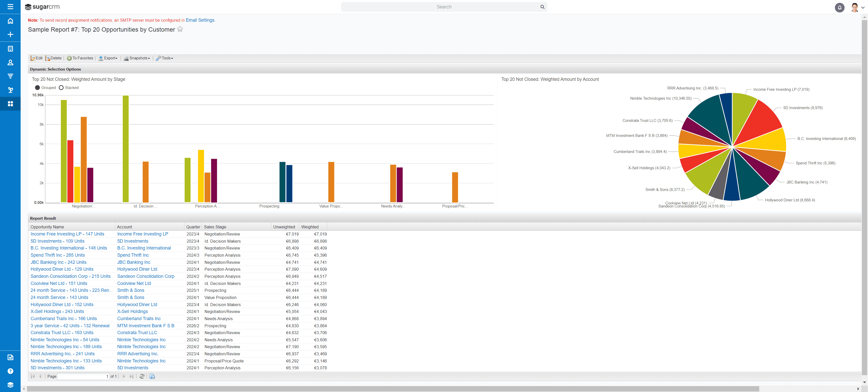Open Constrata Trust LLC - 163 Units opportunity

[62, 332]
